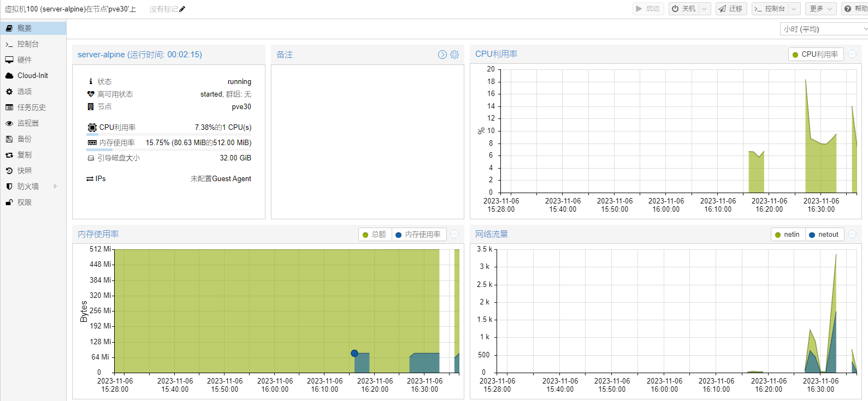Click the IPs exchange arrows icon
The height and width of the screenshot is (401, 868).
point(90,178)
